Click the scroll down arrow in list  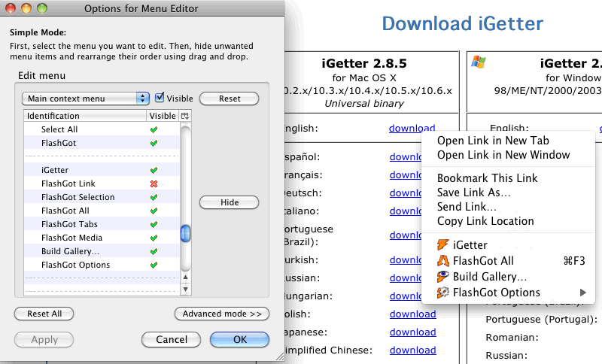[x=185, y=290]
